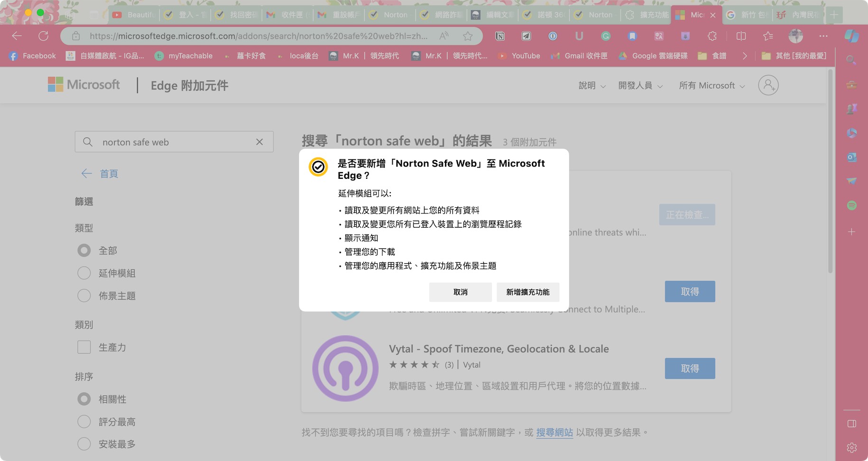Click 取消 in the Norton dialog
Viewport: 868px width, 461px height.
[460, 292]
